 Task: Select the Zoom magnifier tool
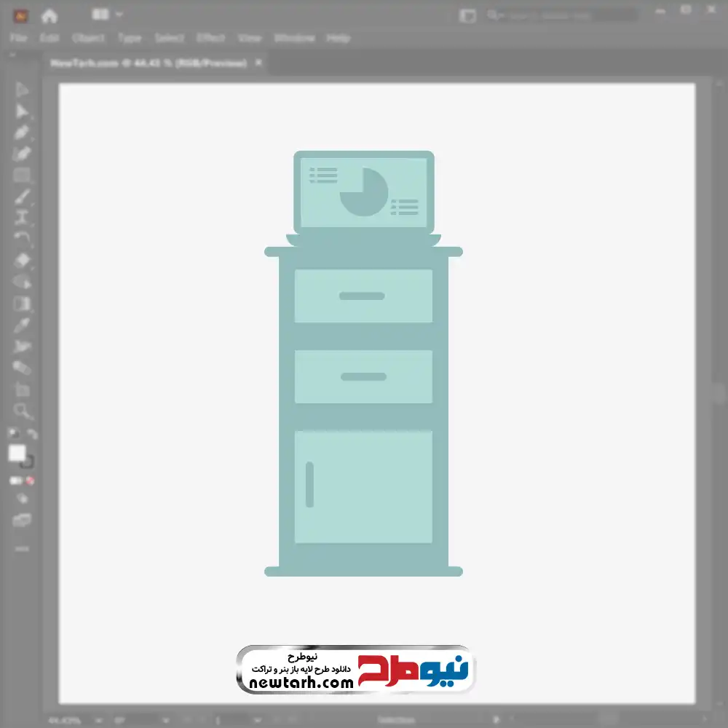(22, 411)
